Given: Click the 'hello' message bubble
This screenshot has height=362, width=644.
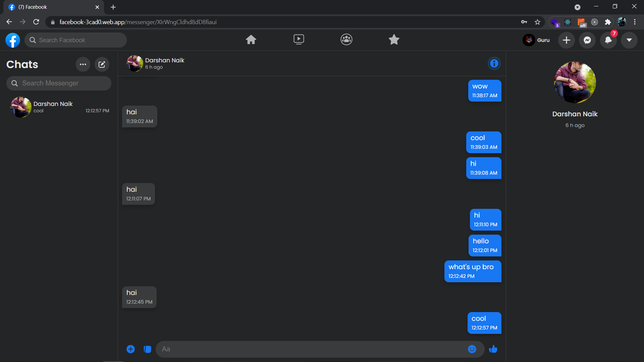Looking at the screenshot, I should pyautogui.click(x=485, y=245).
